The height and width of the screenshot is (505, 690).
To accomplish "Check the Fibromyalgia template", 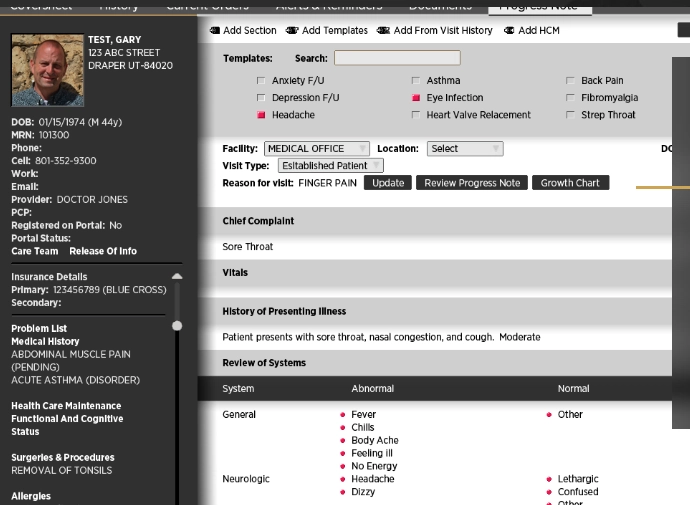I will tap(570, 98).
